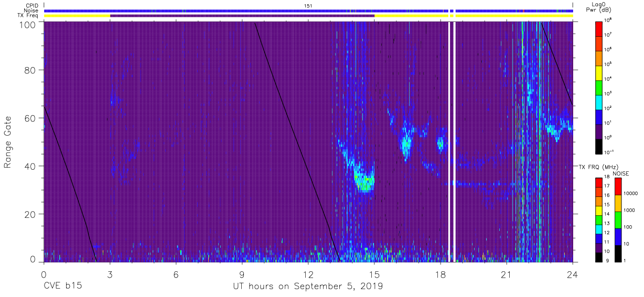This screenshot has height=297, width=644.
Task: Click the x-axis tick label '15'
Action: click(374, 274)
